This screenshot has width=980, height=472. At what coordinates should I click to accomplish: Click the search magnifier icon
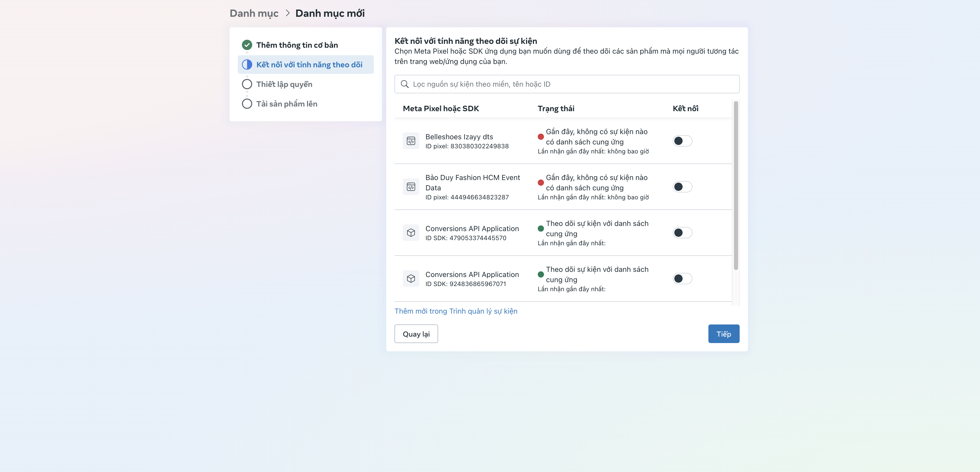[x=404, y=84]
